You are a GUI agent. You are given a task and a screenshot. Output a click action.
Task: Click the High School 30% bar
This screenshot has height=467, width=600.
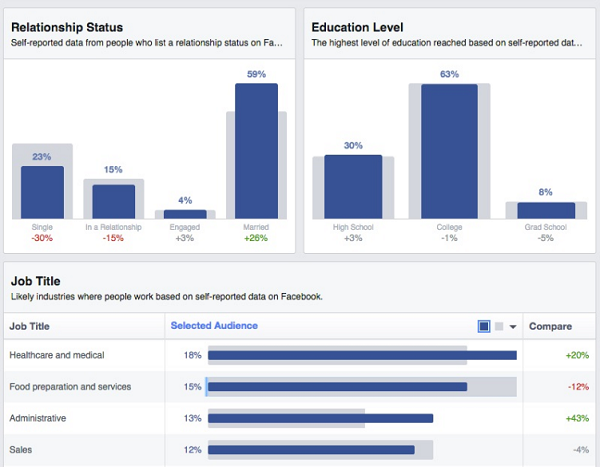pyautogui.click(x=353, y=187)
